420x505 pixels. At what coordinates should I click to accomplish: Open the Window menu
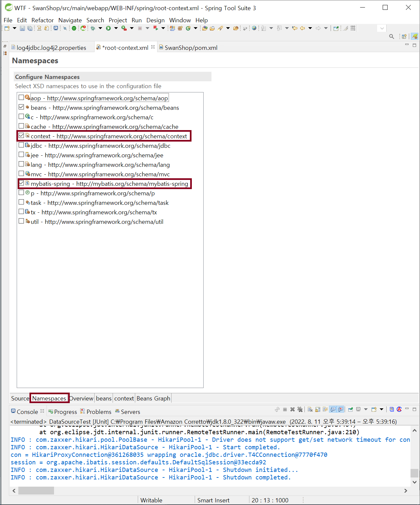[x=180, y=20]
